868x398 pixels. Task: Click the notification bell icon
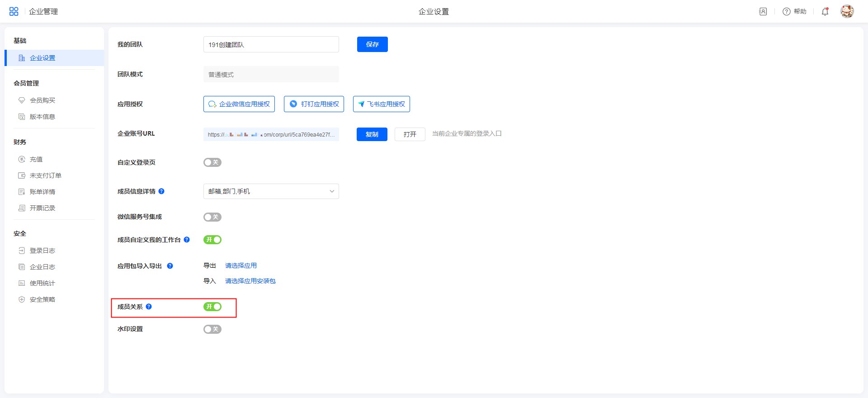[x=825, y=12]
